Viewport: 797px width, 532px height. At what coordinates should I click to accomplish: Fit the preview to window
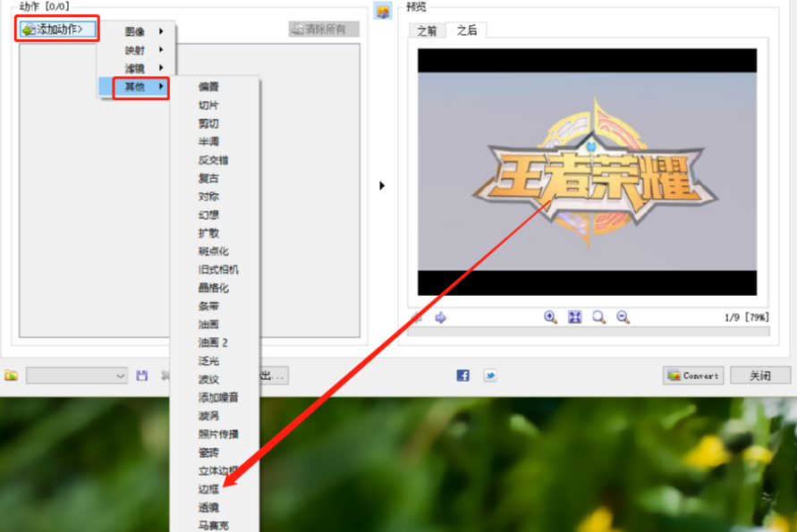click(575, 317)
